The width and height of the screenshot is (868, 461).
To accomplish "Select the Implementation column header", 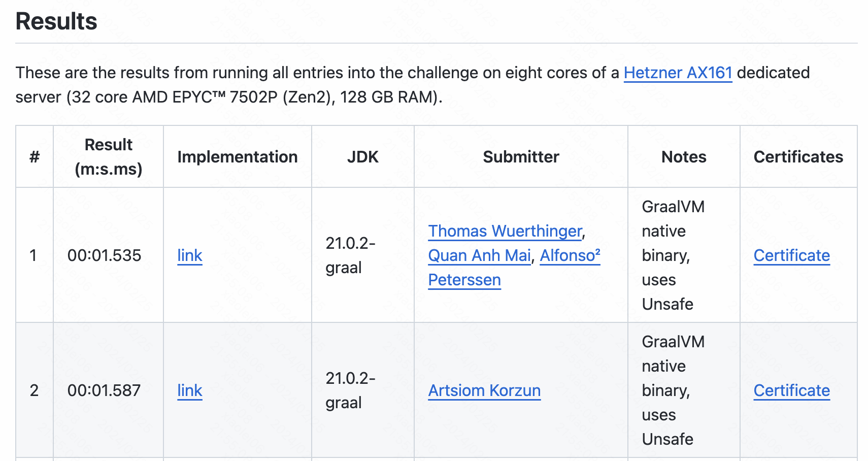I will click(x=238, y=157).
